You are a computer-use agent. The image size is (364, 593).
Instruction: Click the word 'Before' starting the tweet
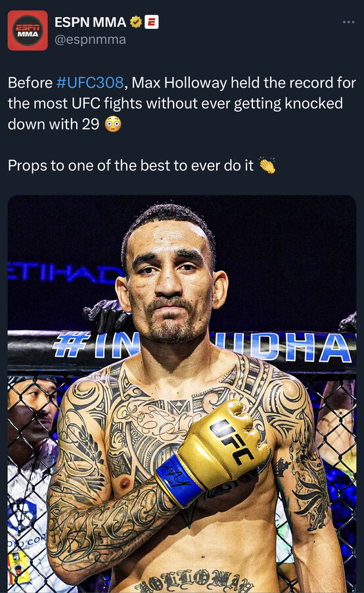click(x=30, y=82)
